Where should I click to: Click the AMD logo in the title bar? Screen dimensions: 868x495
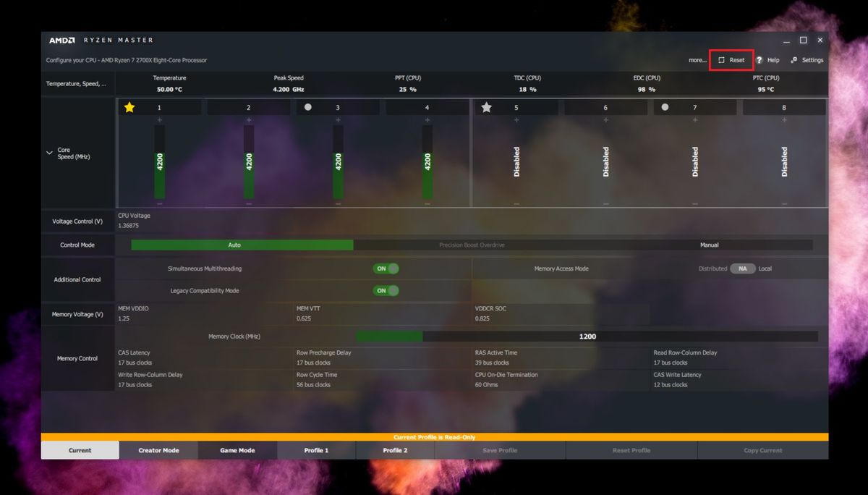coord(62,40)
